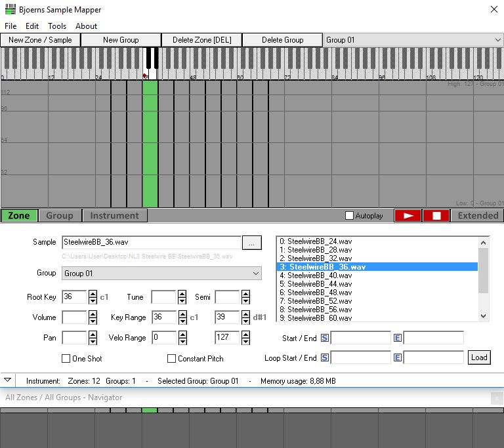Switch to the Zone tab
Image resolution: width=504 pixels, height=448 pixels.
[19, 216]
